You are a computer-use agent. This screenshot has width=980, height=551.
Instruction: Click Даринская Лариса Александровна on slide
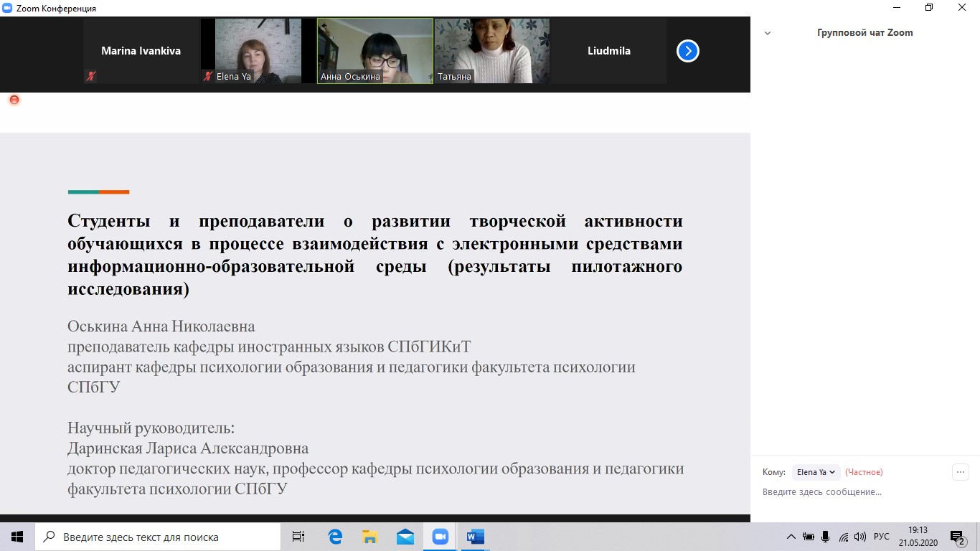[188, 448]
